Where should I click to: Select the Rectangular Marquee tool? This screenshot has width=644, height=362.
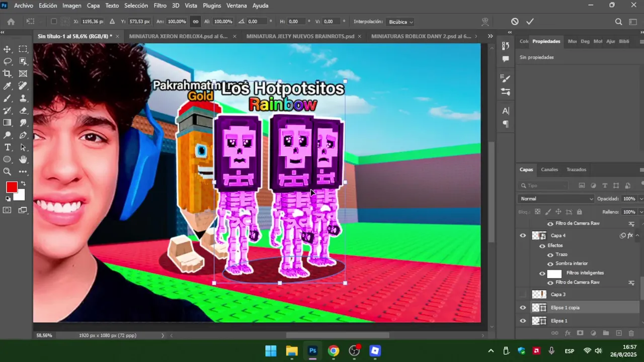23,49
